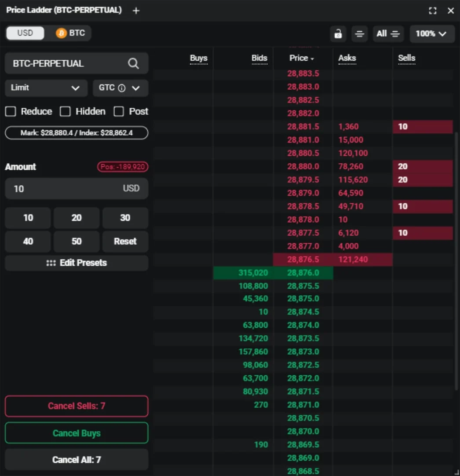Add a new Price Ladder tab
460x476 pixels.
tap(136, 11)
